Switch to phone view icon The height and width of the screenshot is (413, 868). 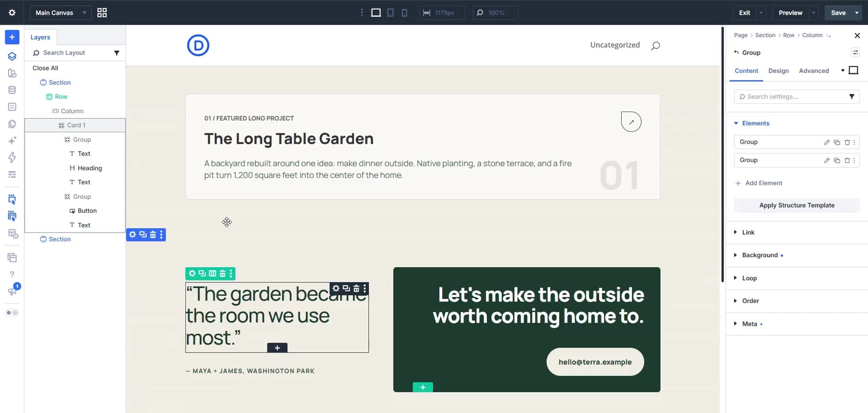[x=405, y=13]
